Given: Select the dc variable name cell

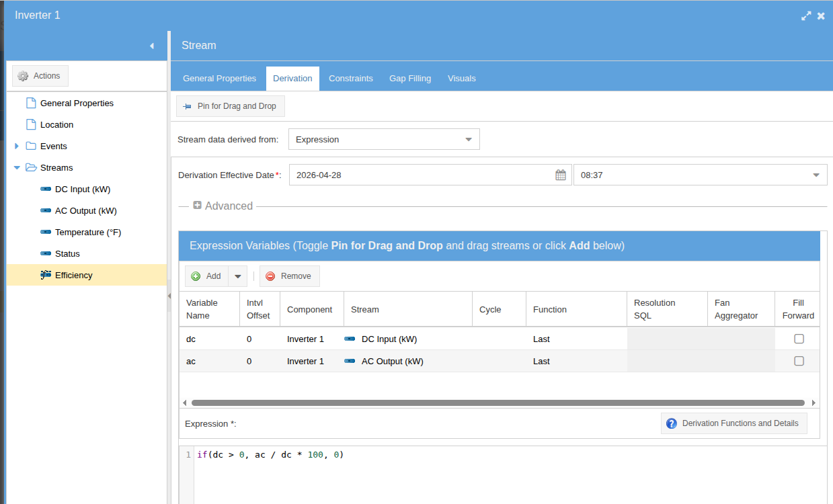Looking at the screenshot, I should pos(209,339).
